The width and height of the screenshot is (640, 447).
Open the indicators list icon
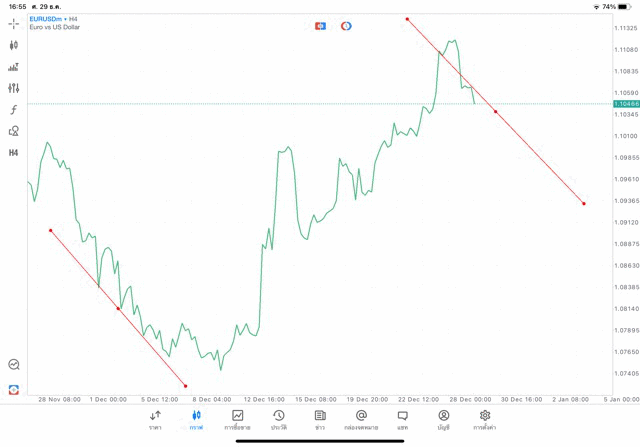[x=13, y=67]
